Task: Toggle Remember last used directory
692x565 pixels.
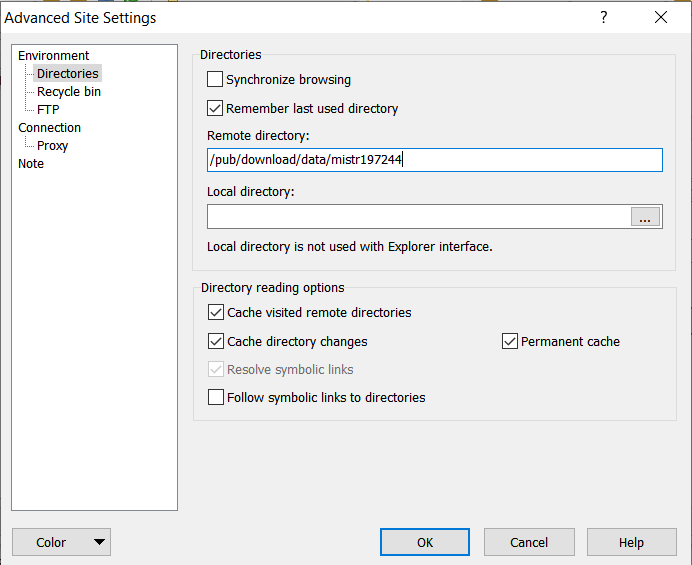Action: [x=215, y=108]
